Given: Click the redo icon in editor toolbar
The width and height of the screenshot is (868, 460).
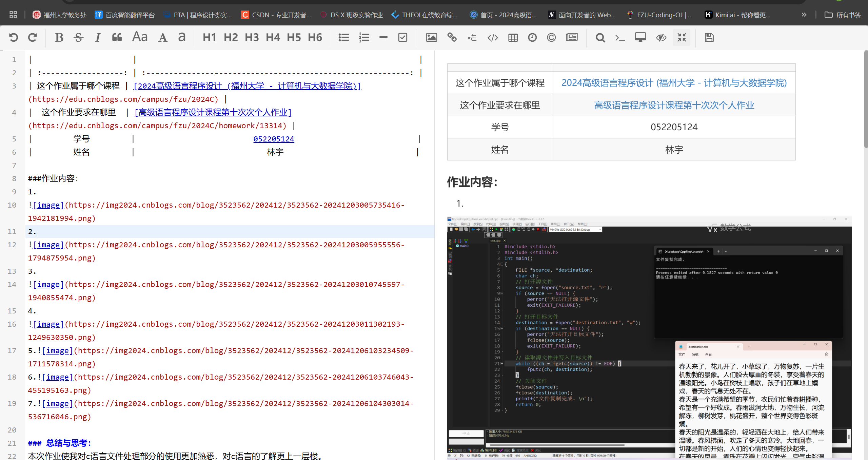Looking at the screenshot, I should tap(33, 37).
